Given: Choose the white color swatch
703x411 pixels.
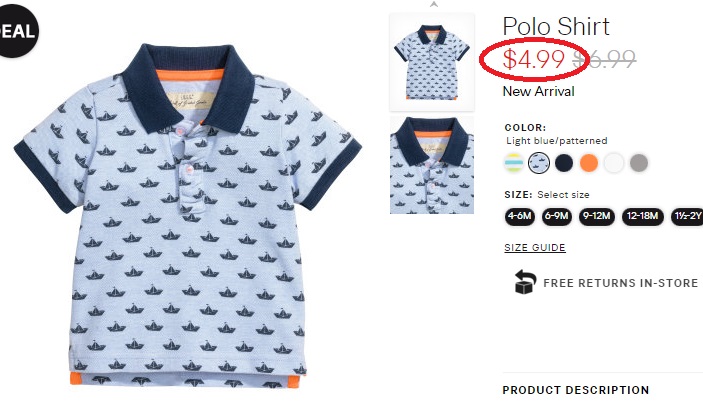Looking at the screenshot, I should (x=614, y=162).
